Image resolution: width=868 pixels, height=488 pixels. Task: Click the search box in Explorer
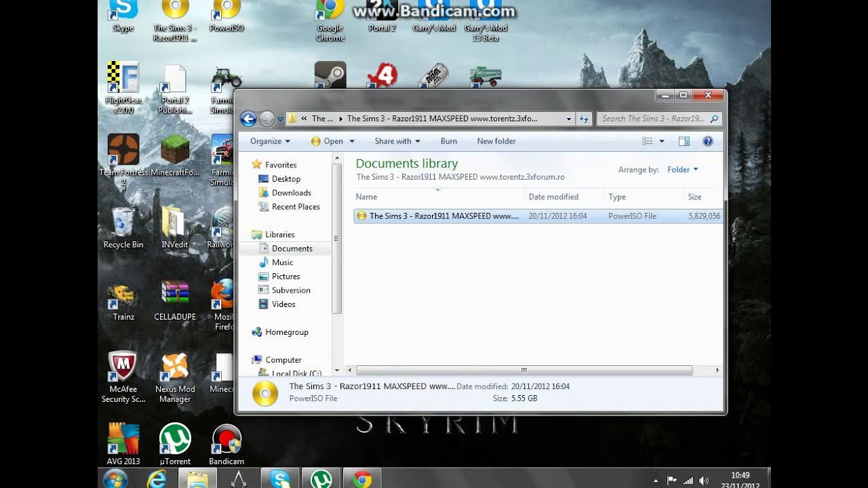click(658, 119)
